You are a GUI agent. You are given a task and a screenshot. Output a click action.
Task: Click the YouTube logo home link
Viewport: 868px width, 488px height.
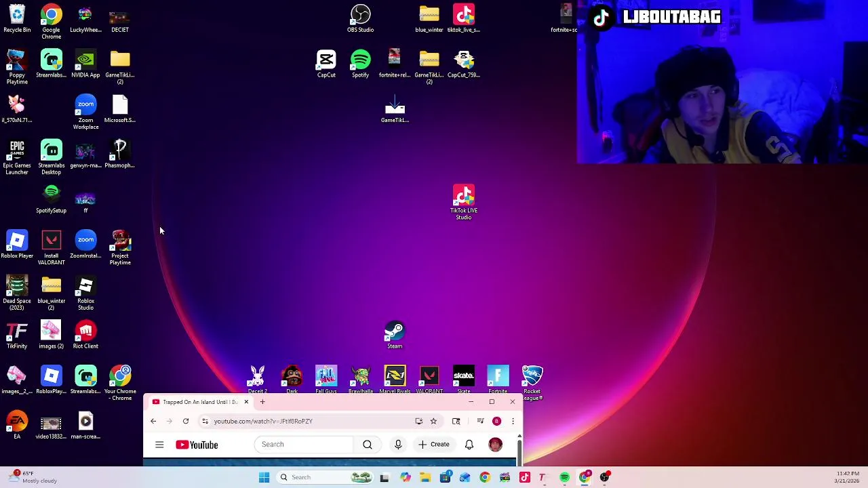(x=197, y=445)
